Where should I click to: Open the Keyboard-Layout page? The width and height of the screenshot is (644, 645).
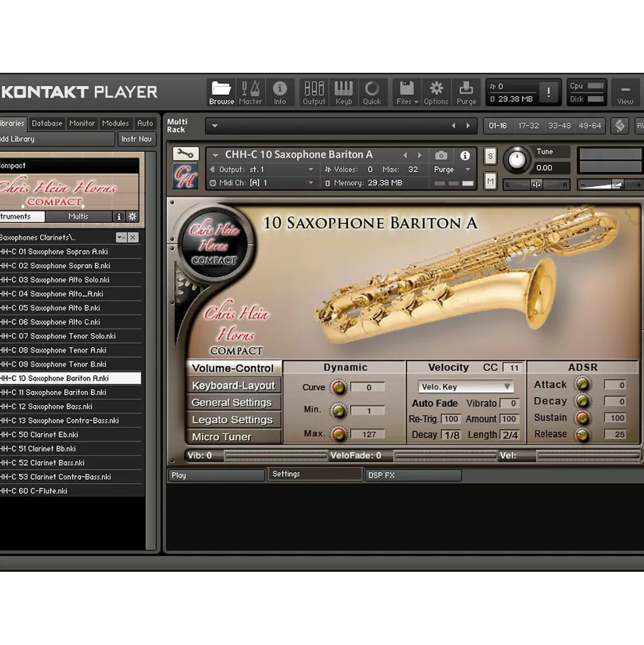pos(234,386)
